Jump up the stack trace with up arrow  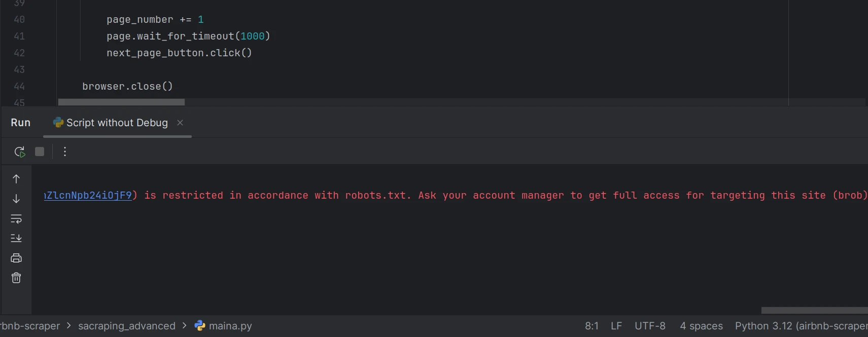[x=16, y=179]
